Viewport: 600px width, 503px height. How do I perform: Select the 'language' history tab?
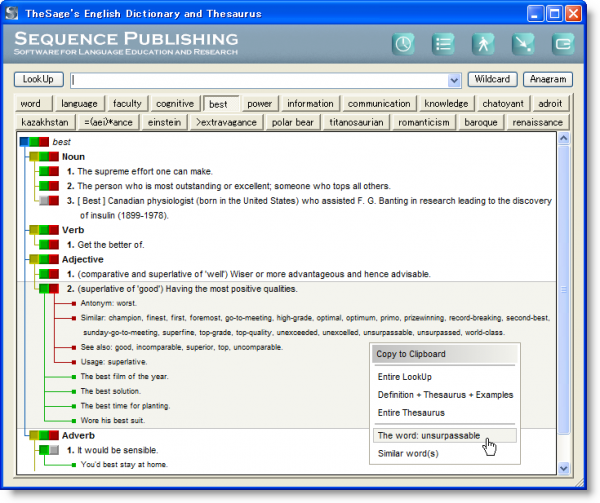coord(79,104)
